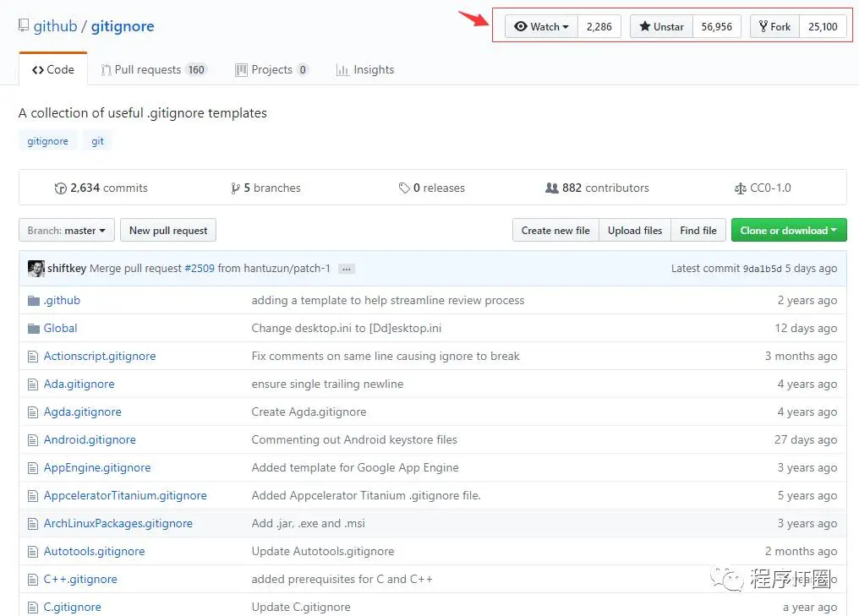Image resolution: width=859 pixels, height=616 pixels.
Task: Click file icon next to Android.gitignore
Action: click(x=33, y=440)
